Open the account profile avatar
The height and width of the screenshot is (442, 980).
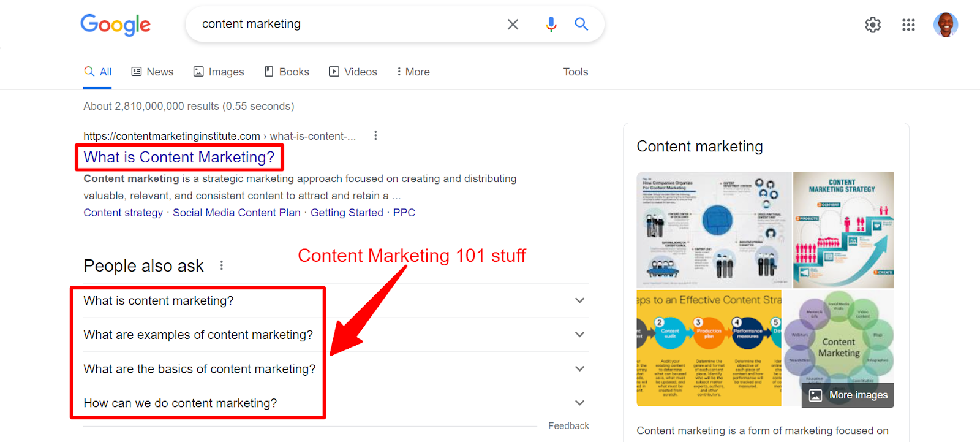click(x=946, y=25)
